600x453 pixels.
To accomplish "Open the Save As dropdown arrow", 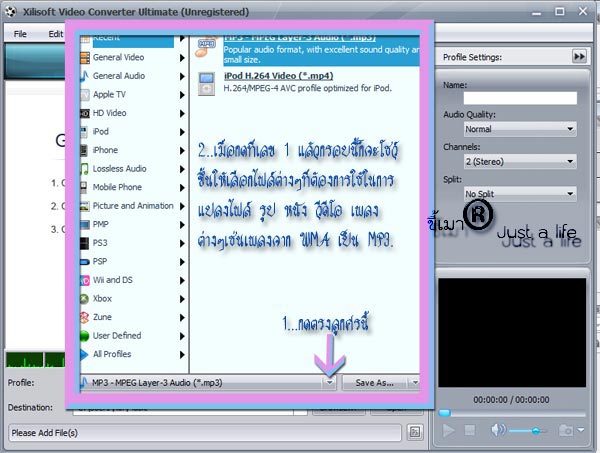I will click(x=415, y=383).
